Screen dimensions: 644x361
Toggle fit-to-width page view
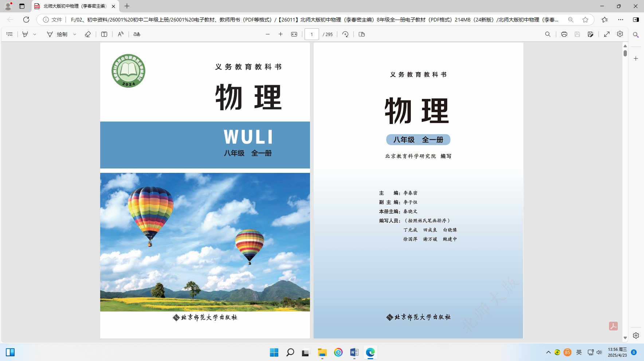tap(294, 34)
